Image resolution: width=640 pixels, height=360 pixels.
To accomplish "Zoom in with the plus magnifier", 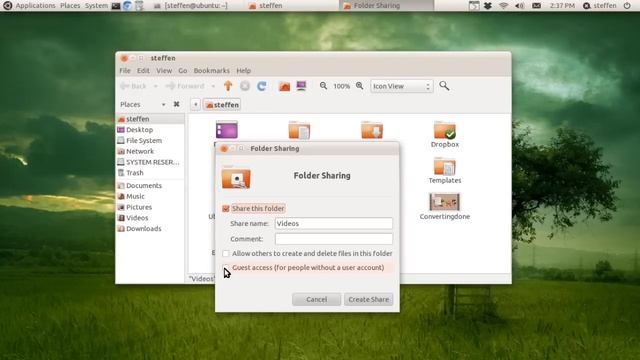I will [359, 86].
